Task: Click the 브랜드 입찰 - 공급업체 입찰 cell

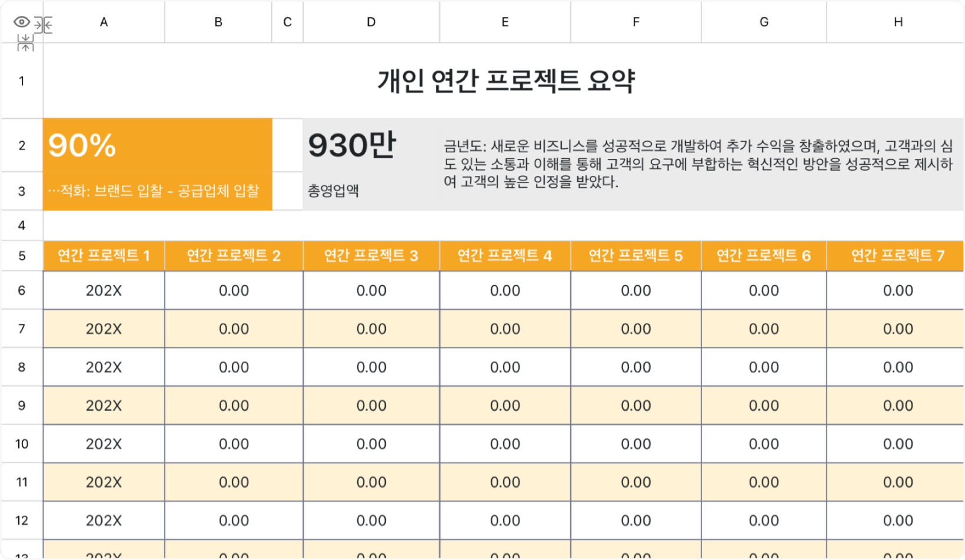Action: click(x=158, y=191)
